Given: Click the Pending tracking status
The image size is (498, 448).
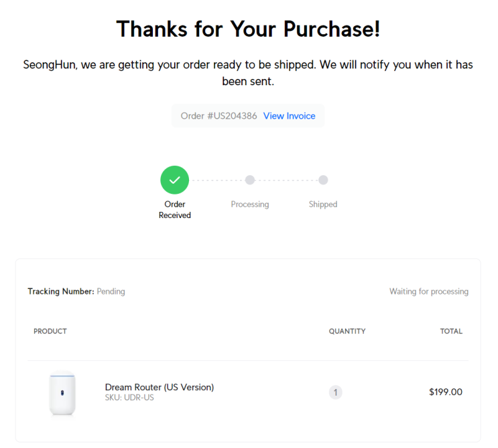Looking at the screenshot, I should [x=111, y=291].
